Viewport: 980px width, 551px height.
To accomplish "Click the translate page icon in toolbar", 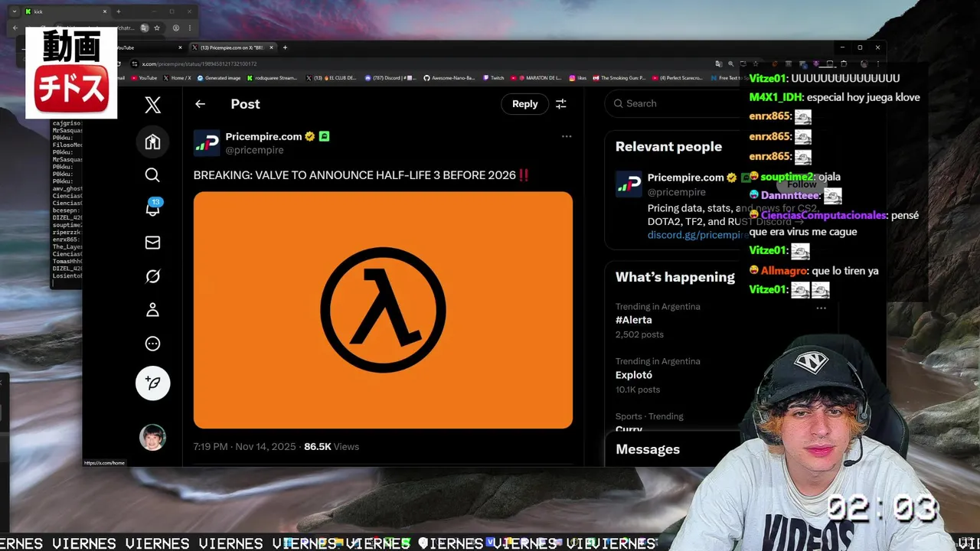I will (x=719, y=64).
